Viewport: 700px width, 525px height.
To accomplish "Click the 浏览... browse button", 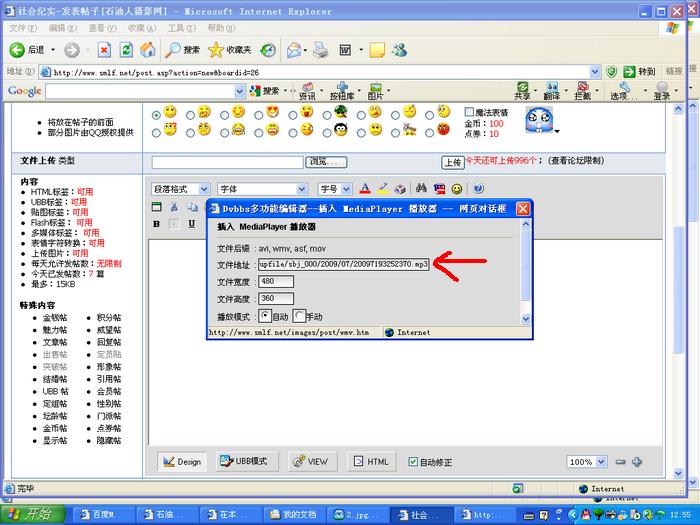I will tap(326, 162).
